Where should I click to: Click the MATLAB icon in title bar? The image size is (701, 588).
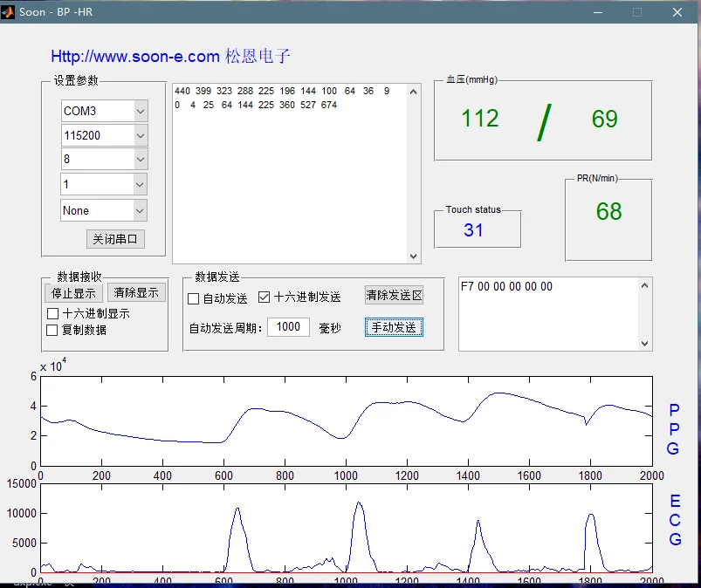(10, 12)
